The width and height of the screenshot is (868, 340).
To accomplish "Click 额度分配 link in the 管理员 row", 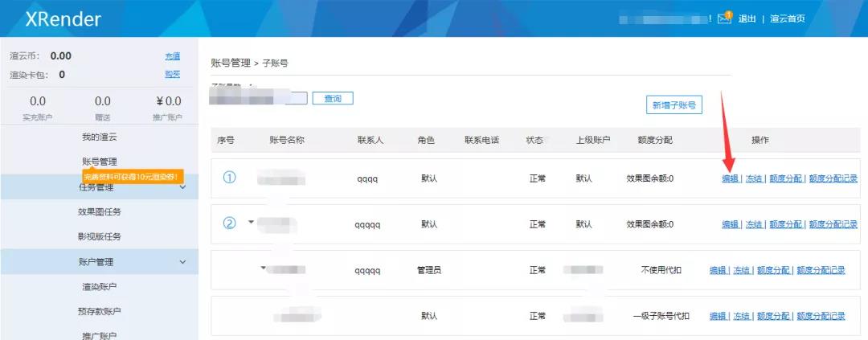I will pyautogui.click(x=774, y=271).
